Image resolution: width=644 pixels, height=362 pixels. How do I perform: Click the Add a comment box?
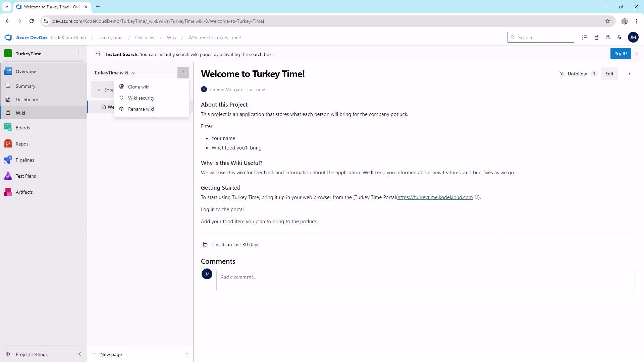tap(425, 281)
